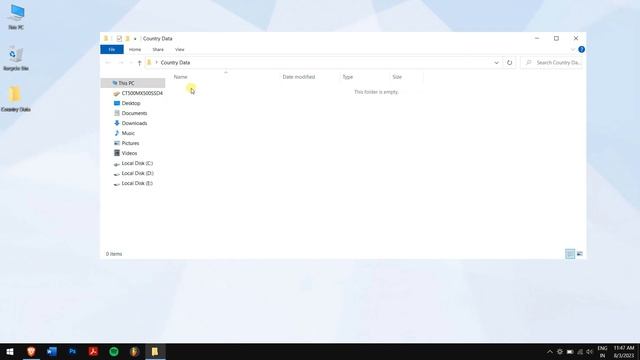Viewport: 640px width, 360px height.
Task: Open the File ribbon tab
Action: [x=112, y=49]
